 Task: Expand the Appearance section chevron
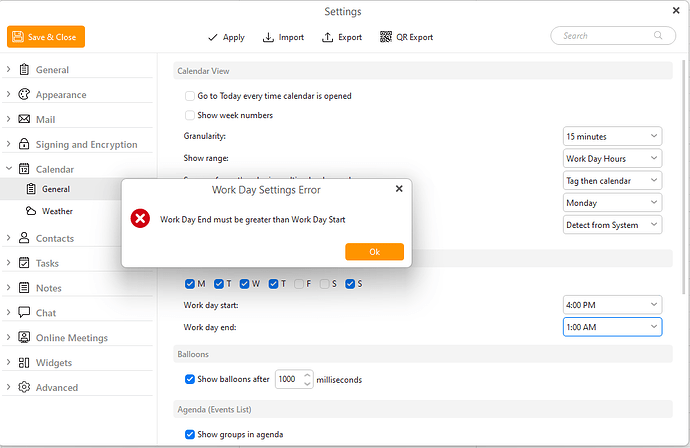(x=8, y=94)
